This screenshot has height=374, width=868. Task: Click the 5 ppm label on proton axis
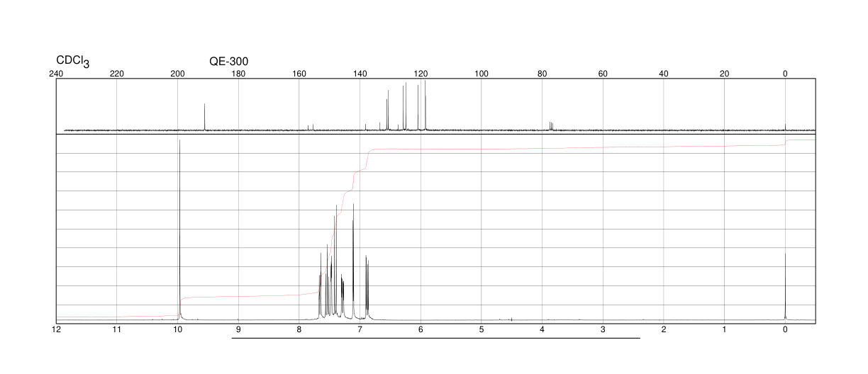click(x=482, y=330)
